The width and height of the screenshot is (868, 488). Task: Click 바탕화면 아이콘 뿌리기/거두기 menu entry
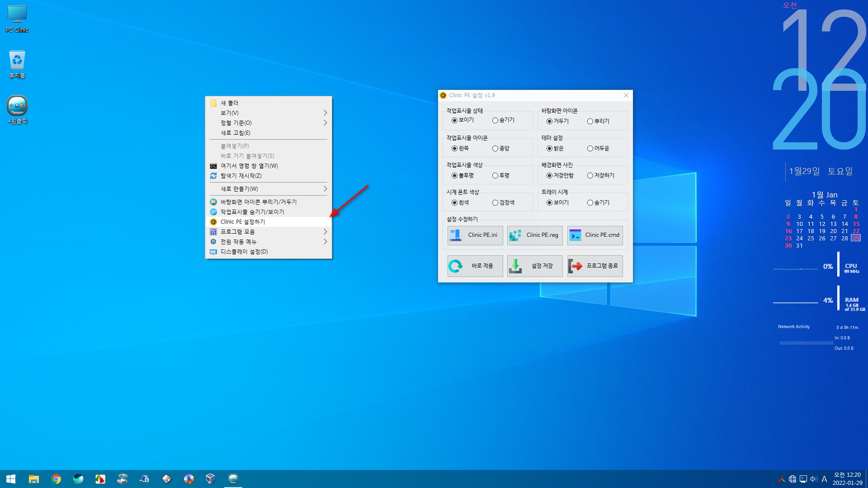tap(269, 202)
